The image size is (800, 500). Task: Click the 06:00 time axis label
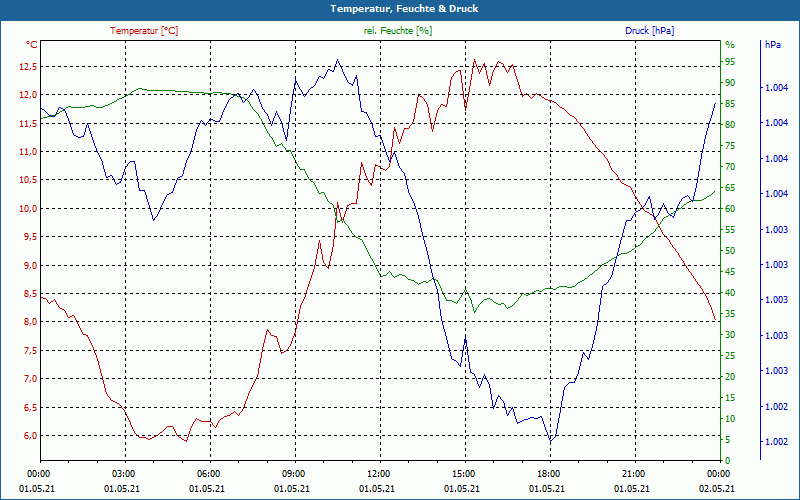208,473
